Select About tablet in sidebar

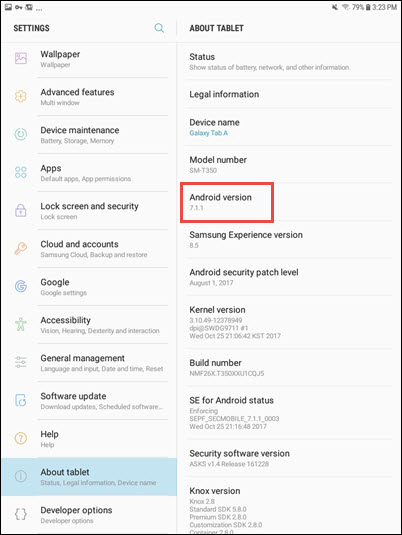point(89,477)
